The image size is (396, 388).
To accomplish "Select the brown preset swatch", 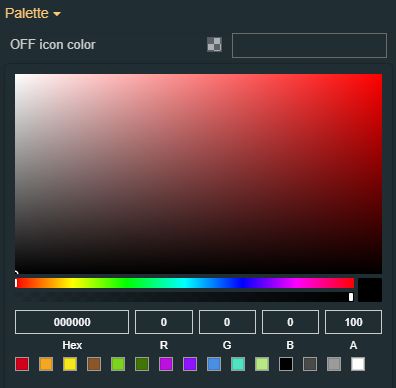I will click(94, 364).
